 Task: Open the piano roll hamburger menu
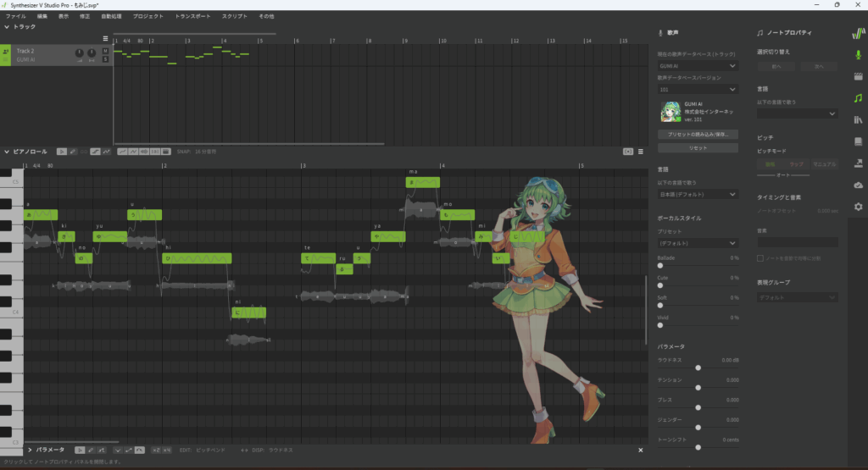coord(641,152)
